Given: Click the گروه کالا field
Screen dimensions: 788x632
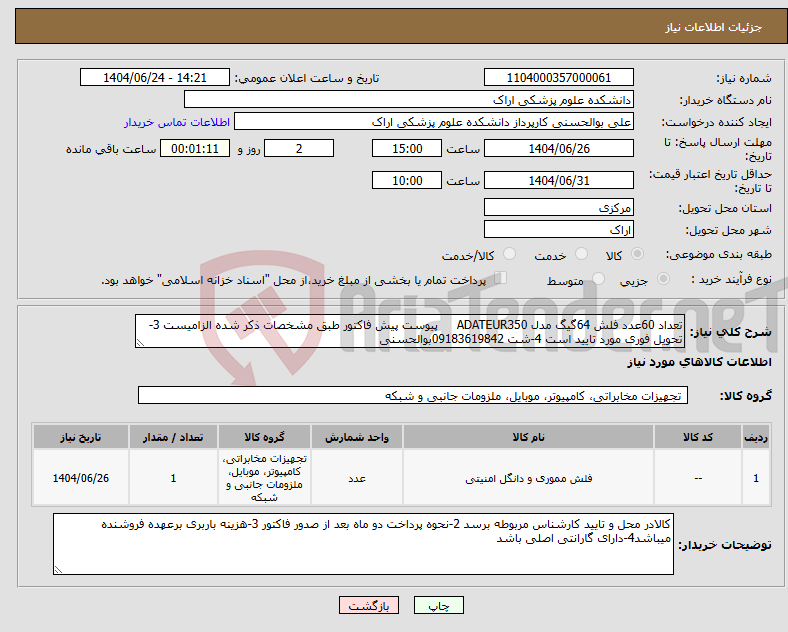Looking at the screenshot, I should (413, 395).
